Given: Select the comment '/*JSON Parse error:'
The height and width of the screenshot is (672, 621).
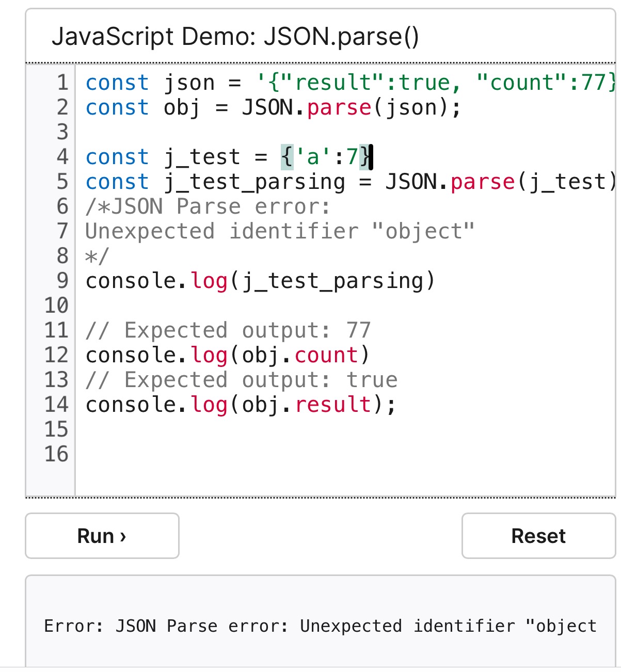Looking at the screenshot, I should click(x=208, y=206).
